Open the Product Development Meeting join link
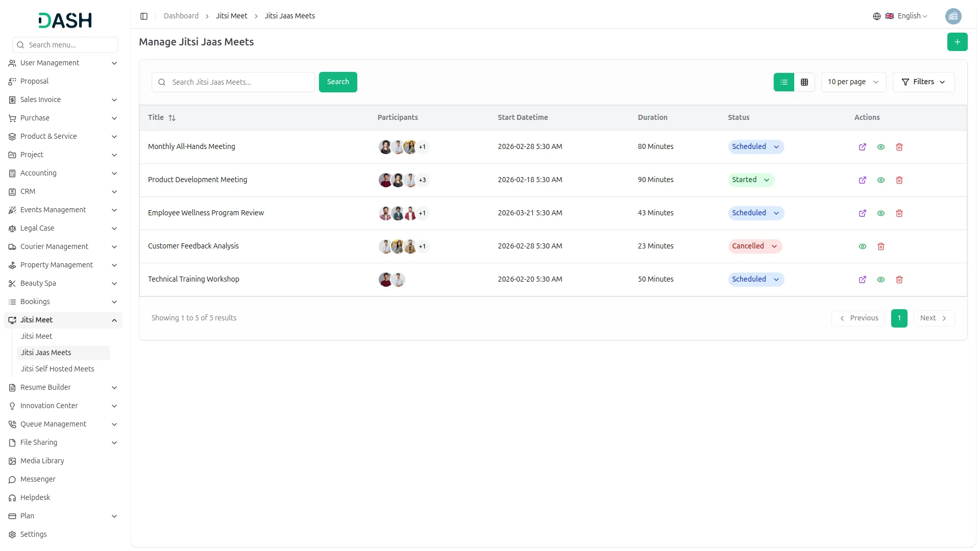980x551 pixels. click(862, 180)
